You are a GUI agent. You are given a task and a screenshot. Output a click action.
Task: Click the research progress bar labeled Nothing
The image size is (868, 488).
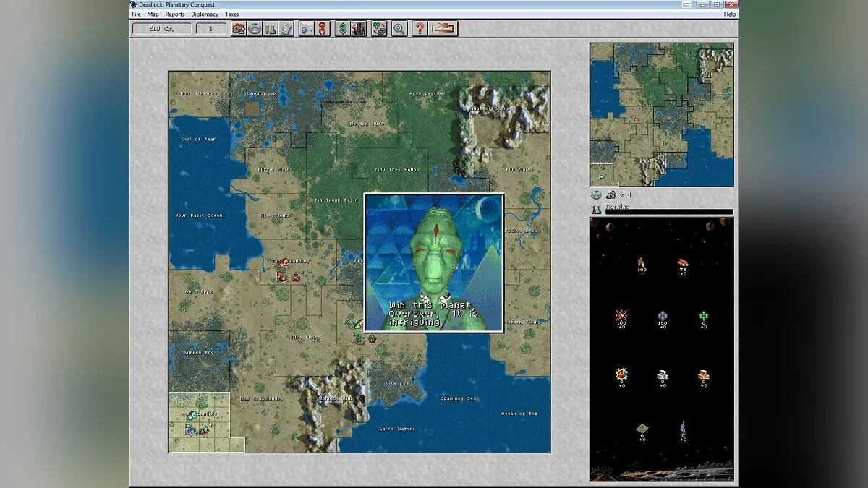(x=669, y=212)
